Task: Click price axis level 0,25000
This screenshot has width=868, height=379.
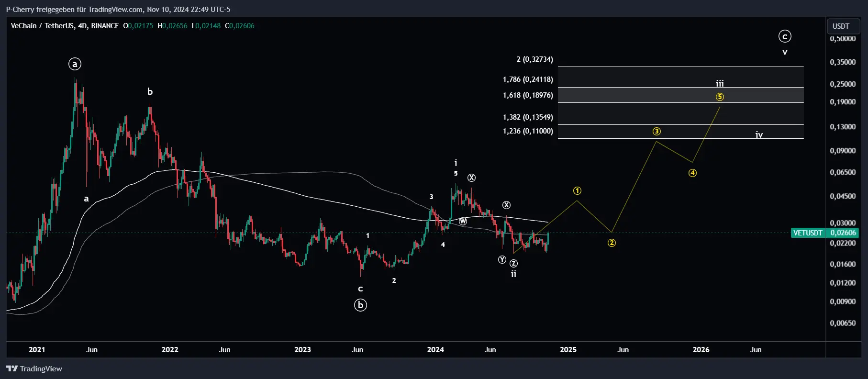Action: coord(843,84)
